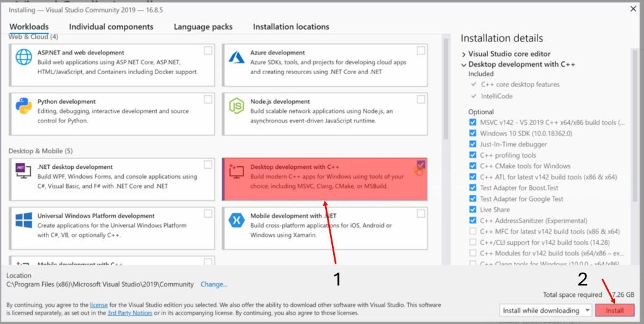Uncheck Windows 10 SDK (10.0.18362.0) option
This screenshot has height=324, width=644.
click(x=472, y=134)
